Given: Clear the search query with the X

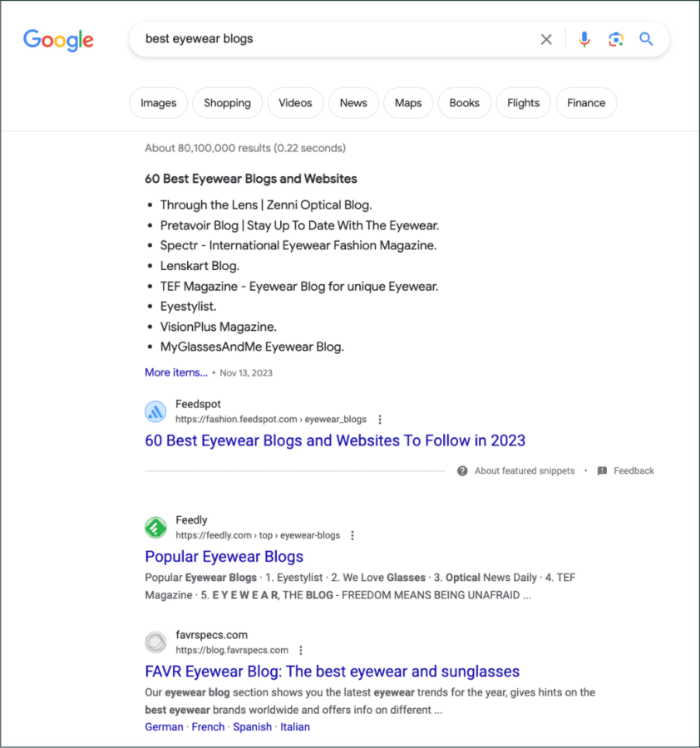Looking at the screenshot, I should (546, 39).
